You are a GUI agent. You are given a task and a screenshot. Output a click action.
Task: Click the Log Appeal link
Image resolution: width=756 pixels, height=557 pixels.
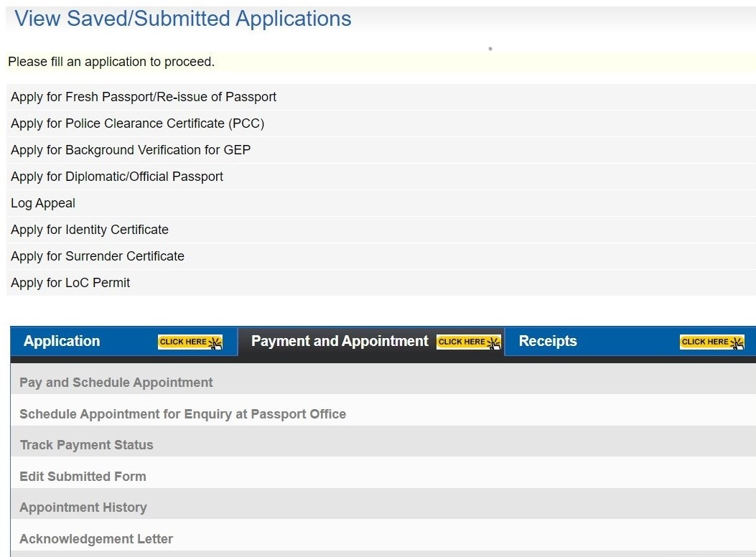(x=43, y=203)
